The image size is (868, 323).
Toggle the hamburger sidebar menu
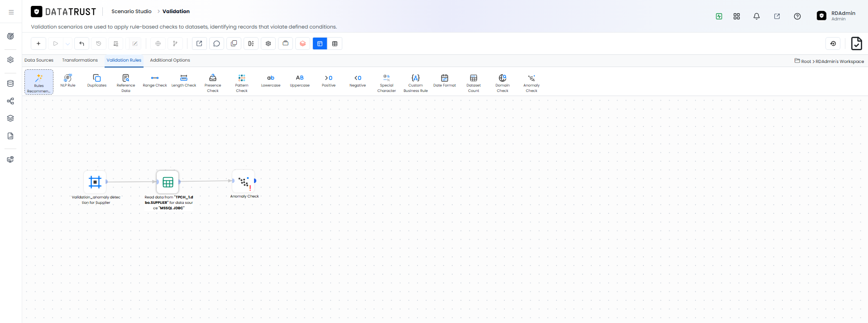point(11,12)
